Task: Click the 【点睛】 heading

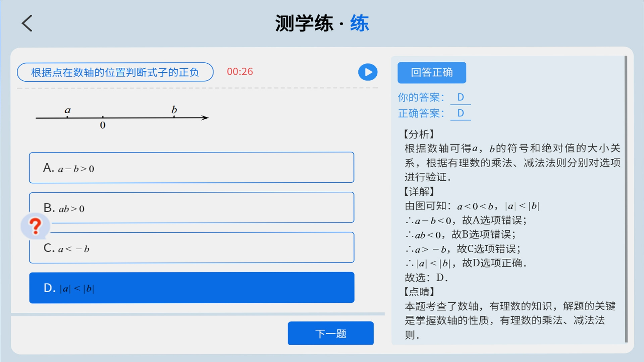Action: click(x=419, y=291)
